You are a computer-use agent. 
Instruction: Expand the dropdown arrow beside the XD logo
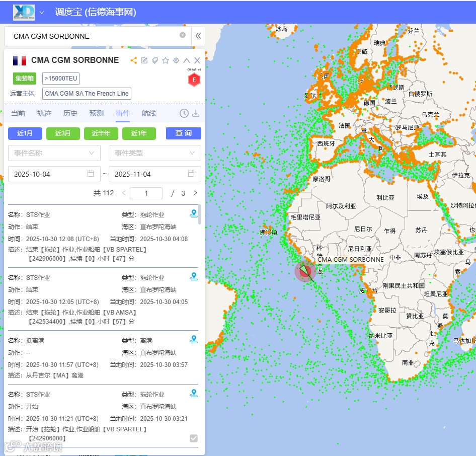click(x=42, y=13)
